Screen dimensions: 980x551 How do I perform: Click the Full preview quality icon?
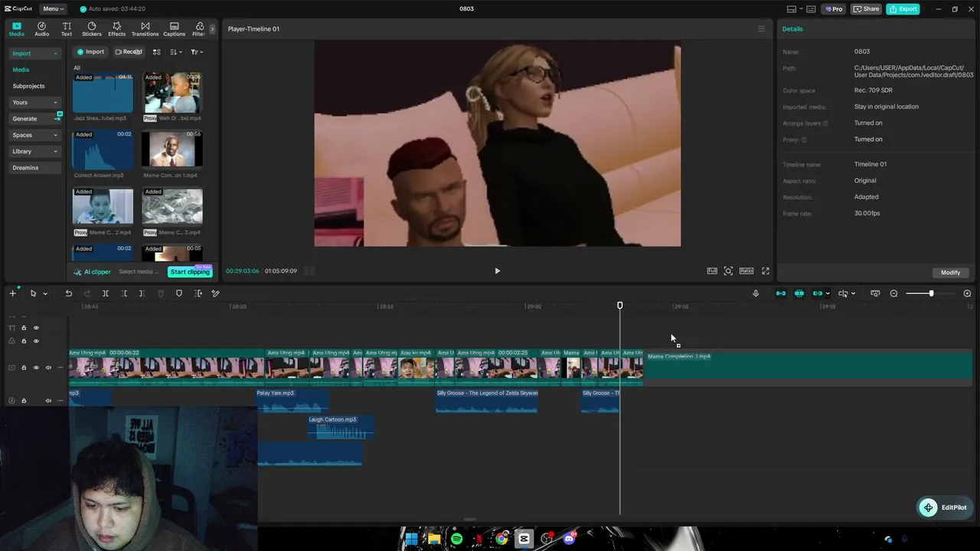click(x=712, y=271)
